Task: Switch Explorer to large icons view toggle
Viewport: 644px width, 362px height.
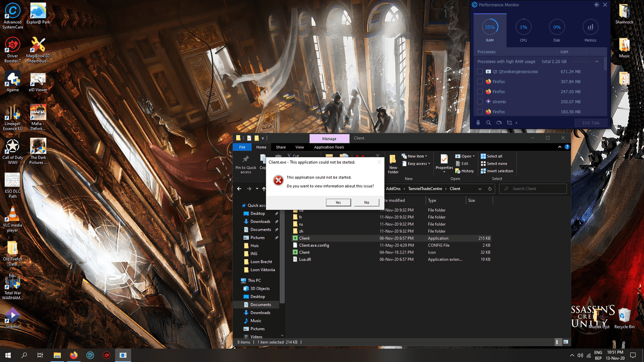Action: tap(567, 342)
